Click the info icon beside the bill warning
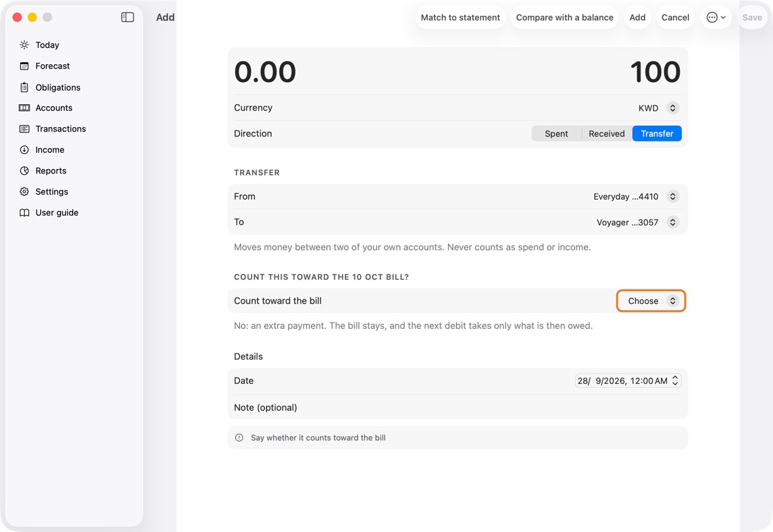773x532 pixels. tap(239, 438)
